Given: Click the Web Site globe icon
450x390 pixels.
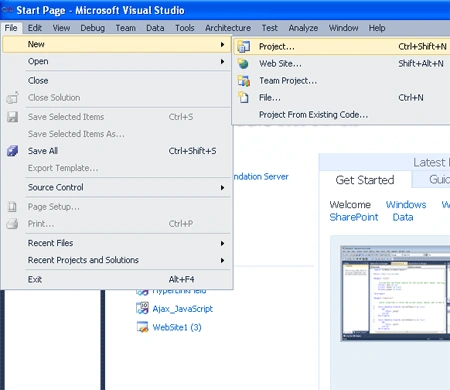Looking at the screenshot, I should click(243, 63).
